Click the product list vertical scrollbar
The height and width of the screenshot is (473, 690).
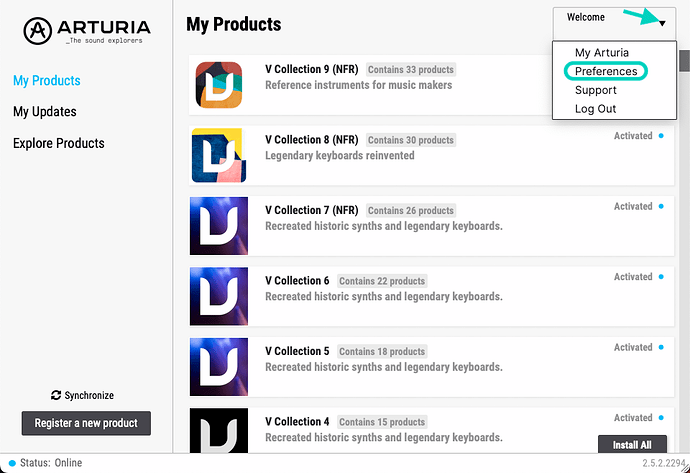(684, 61)
